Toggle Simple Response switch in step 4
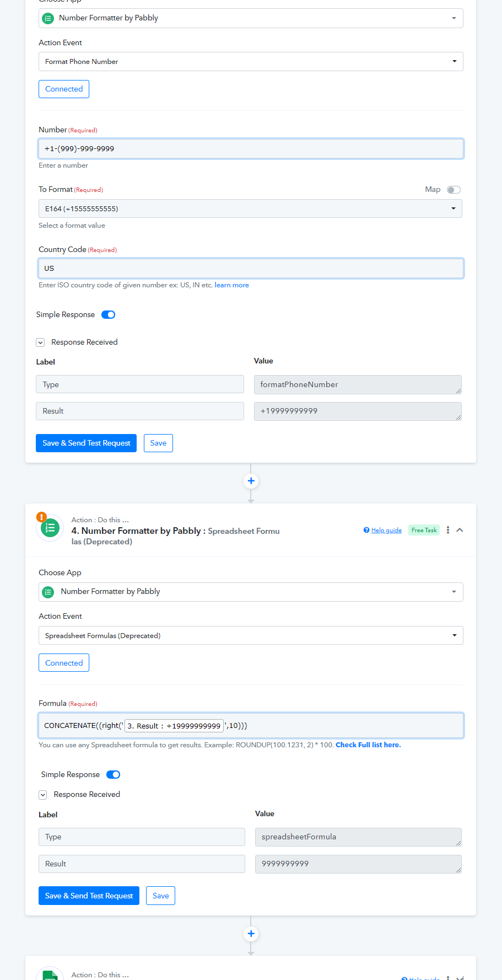 click(113, 775)
